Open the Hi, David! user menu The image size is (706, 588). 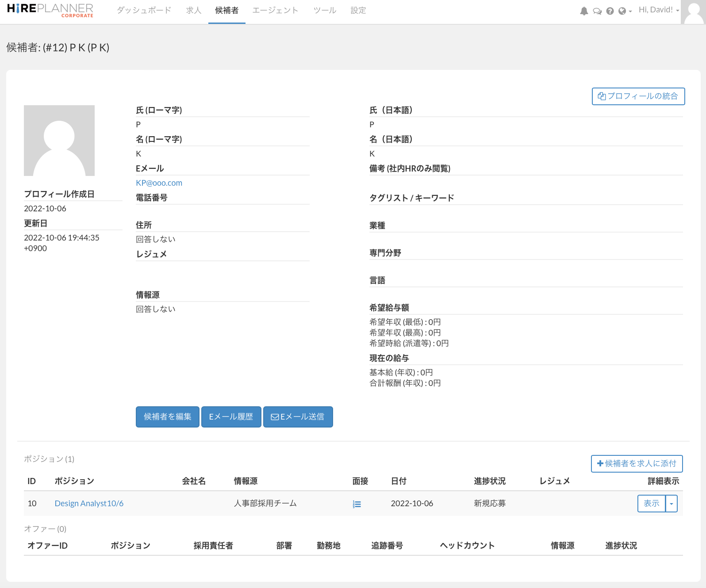coord(658,10)
